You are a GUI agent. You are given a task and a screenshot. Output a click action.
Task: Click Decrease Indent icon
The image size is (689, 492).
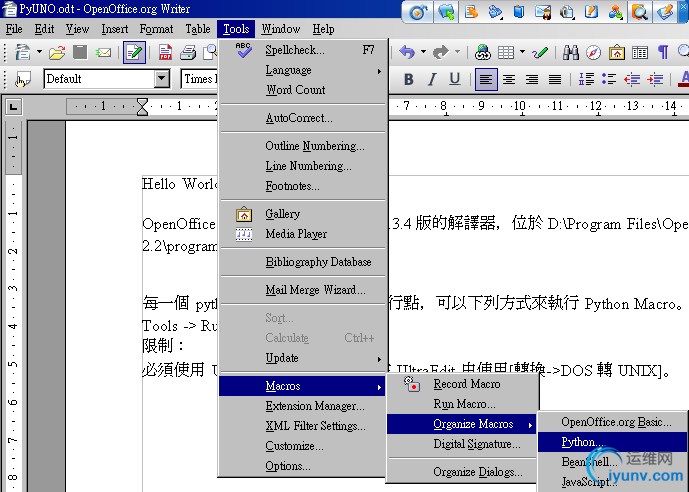pyautogui.click(x=632, y=80)
